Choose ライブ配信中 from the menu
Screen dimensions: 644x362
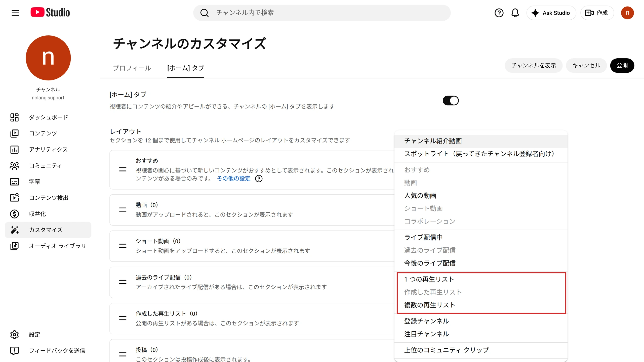click(x=481, y=237)
